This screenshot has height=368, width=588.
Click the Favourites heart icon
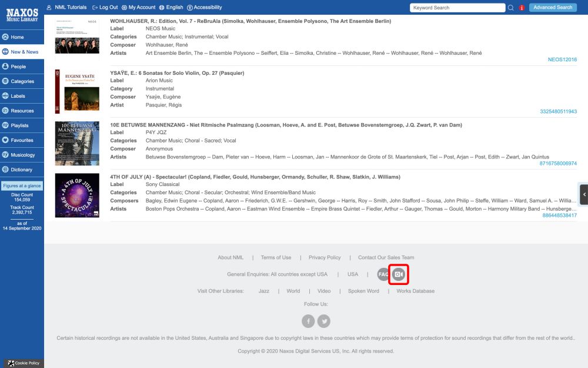5,140
